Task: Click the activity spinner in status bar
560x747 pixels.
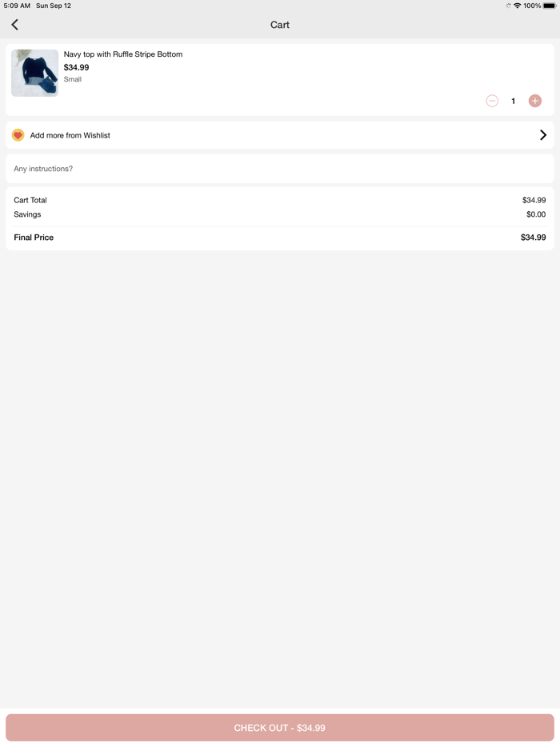Action: coord(508,6)
